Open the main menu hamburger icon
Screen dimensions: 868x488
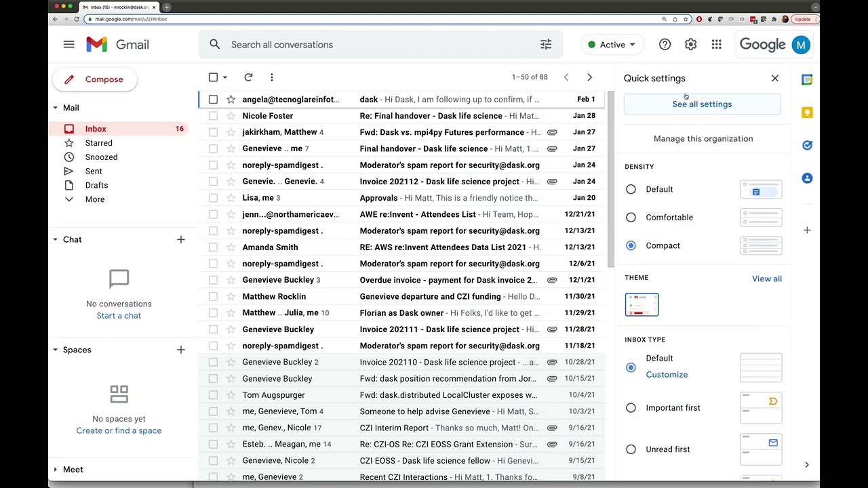click(68, 44)
